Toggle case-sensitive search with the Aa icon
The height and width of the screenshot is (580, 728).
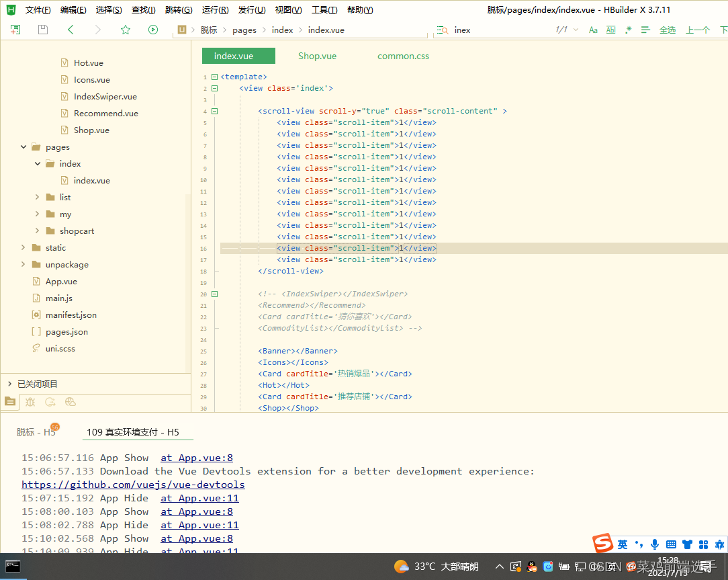tap(592, 30)
